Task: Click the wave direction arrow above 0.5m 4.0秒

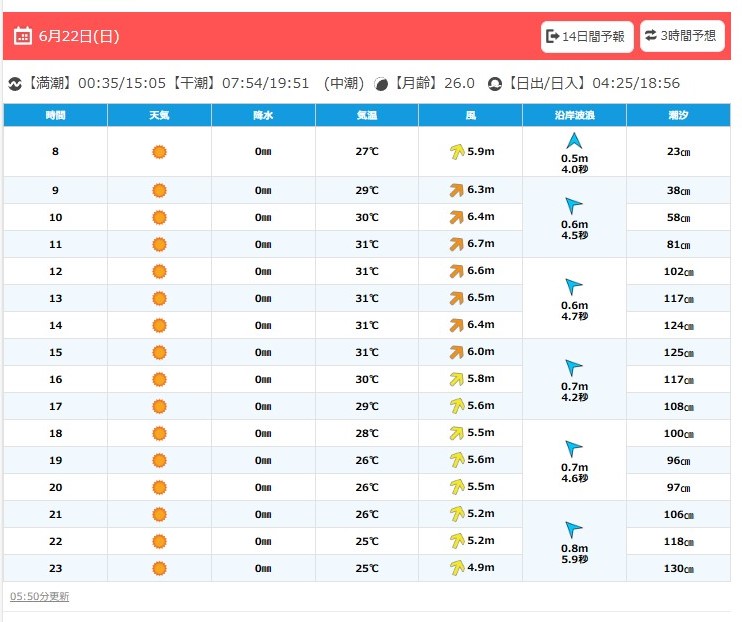Action: (x=574, y=141)
